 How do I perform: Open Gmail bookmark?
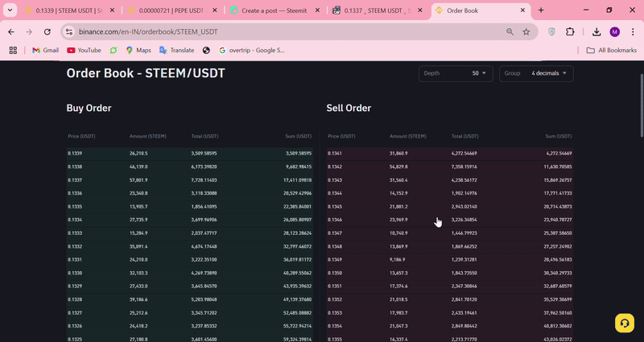(46, 50)
